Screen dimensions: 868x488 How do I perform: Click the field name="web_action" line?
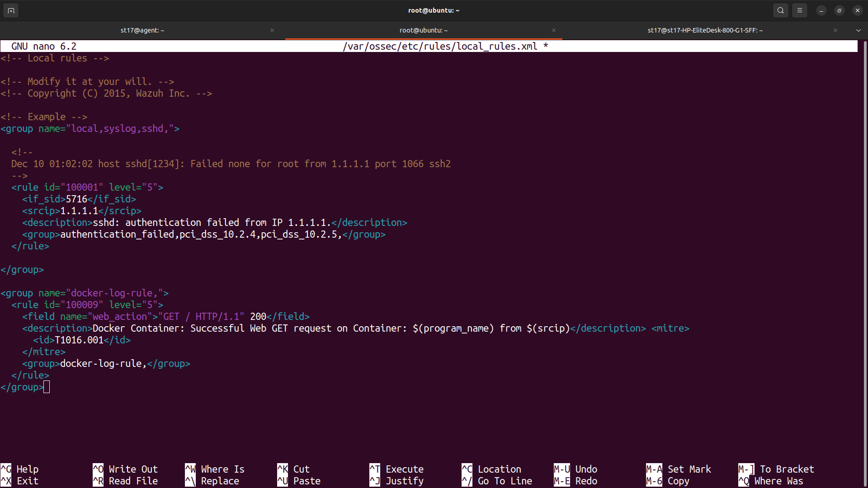pos(166,316)
